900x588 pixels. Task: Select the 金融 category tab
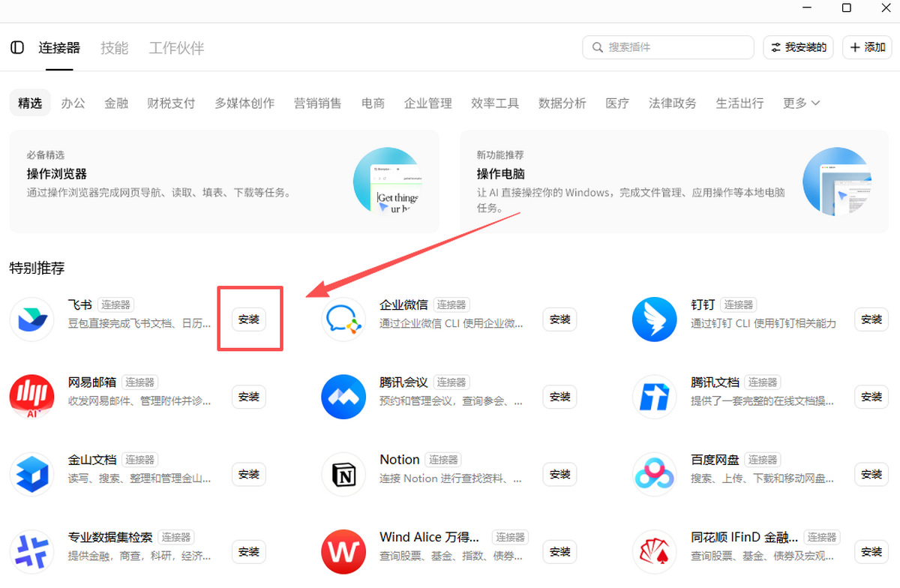116,103
